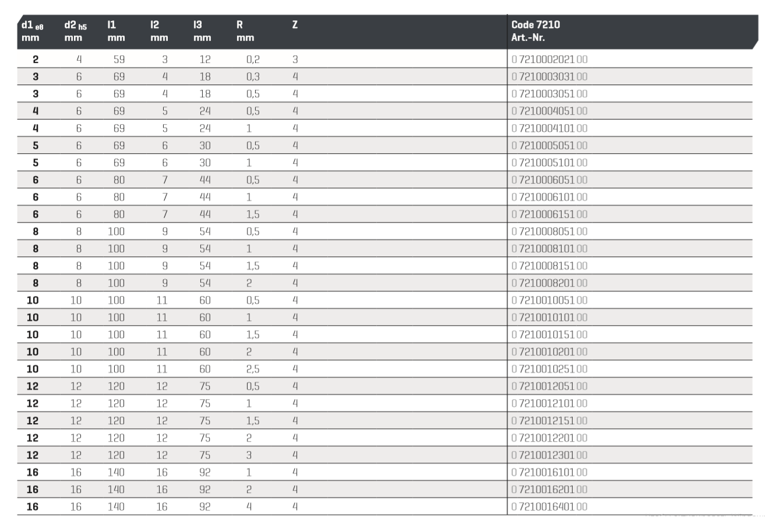Select the l1 value 59 cell
This screenshot has height=532, width=765.
point(119,59)
